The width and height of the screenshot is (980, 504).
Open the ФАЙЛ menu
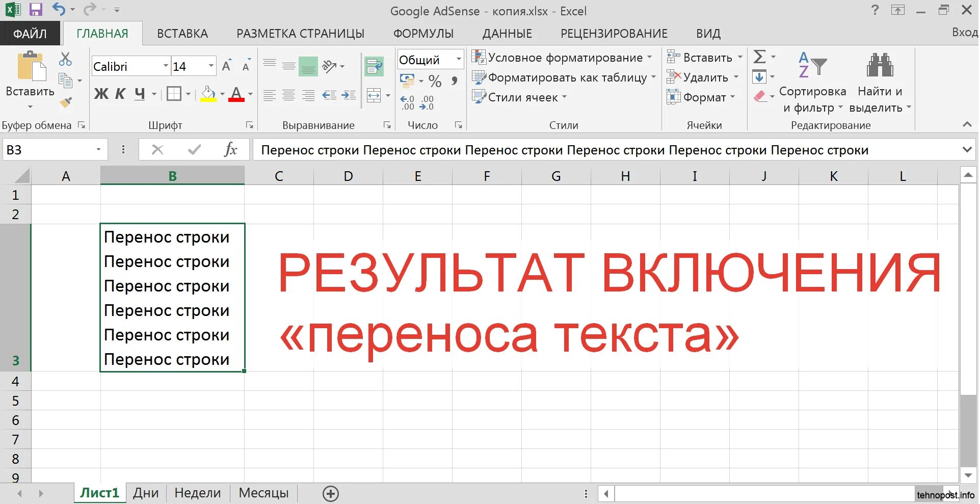(30, 34)
